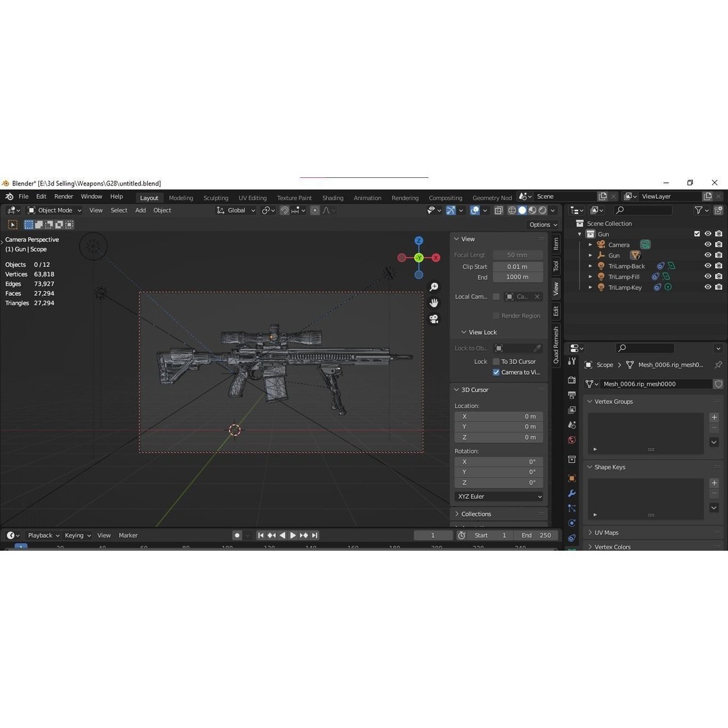The image size is (728, 728).
Task: Toggle show gizmo icon in header
Action: pos(450,210)
